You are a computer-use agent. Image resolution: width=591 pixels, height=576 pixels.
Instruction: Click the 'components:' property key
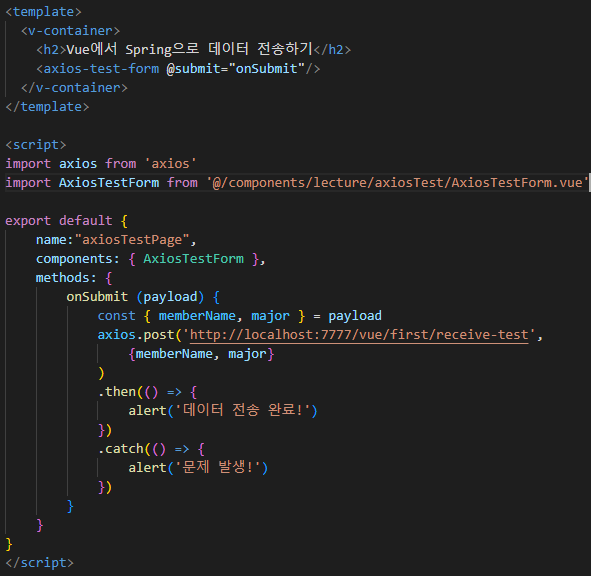[78, 259]
